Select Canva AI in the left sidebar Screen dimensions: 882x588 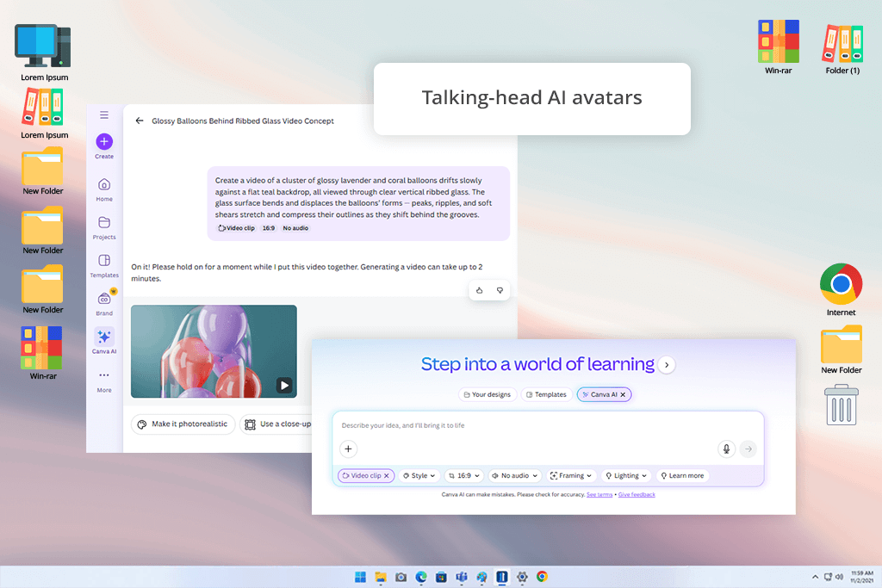[x=104, y=341]
